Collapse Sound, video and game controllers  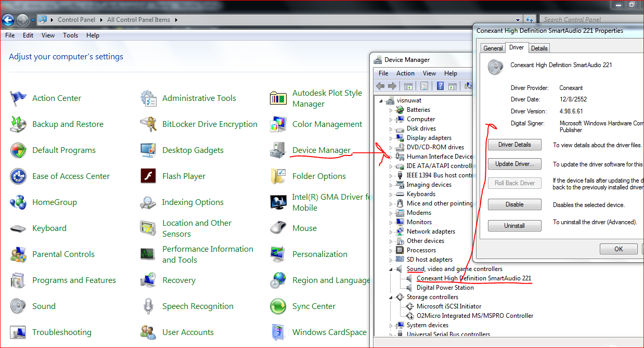coord(391,269)
